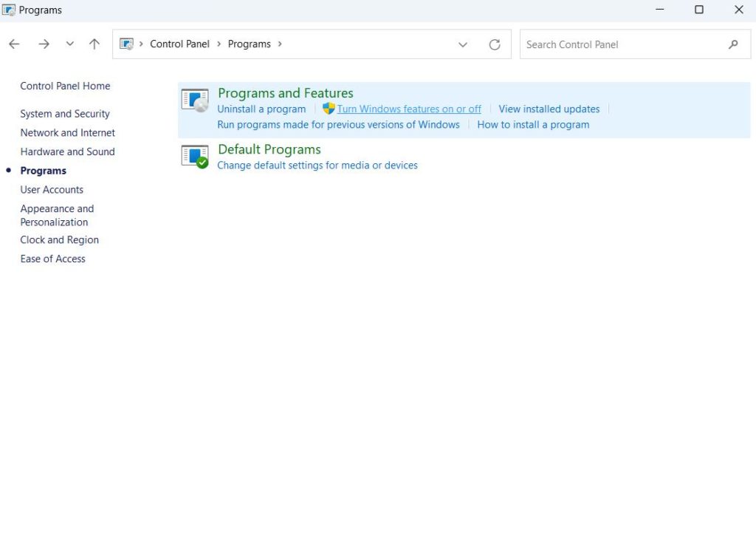Click the Control Panel icon in address bar
The image size is (756, 549).
point(126,44)
